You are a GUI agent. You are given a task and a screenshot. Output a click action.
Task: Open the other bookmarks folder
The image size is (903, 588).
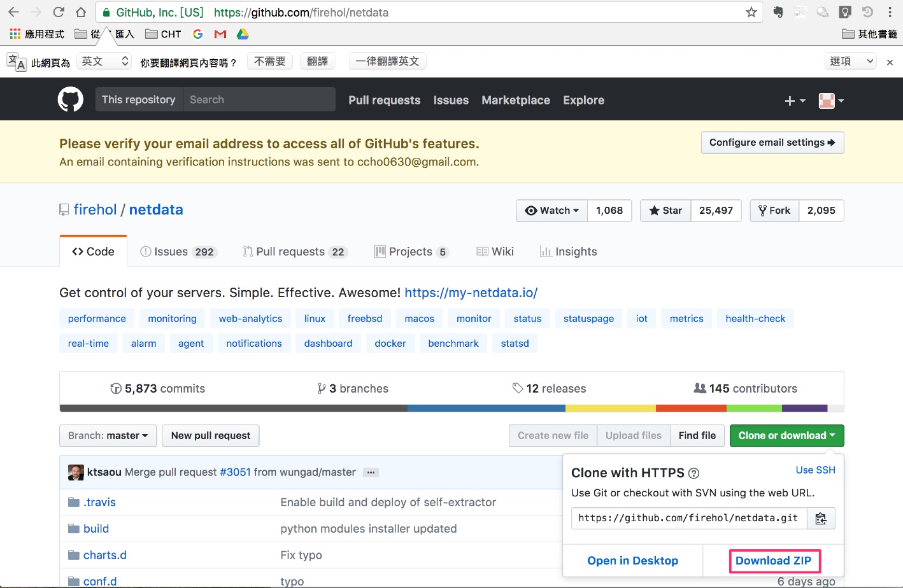tap(869, 34)
